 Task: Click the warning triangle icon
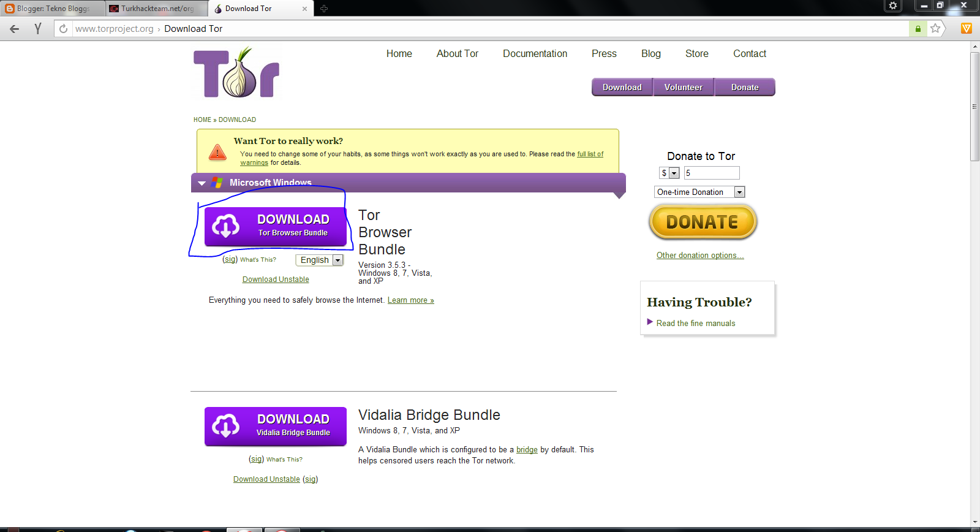217,152
